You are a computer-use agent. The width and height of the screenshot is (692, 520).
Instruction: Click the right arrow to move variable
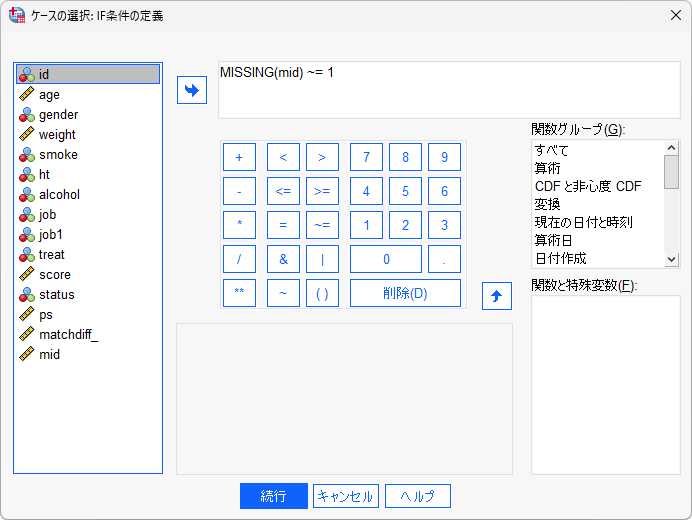pyautogui.click(x=190, y=90)
